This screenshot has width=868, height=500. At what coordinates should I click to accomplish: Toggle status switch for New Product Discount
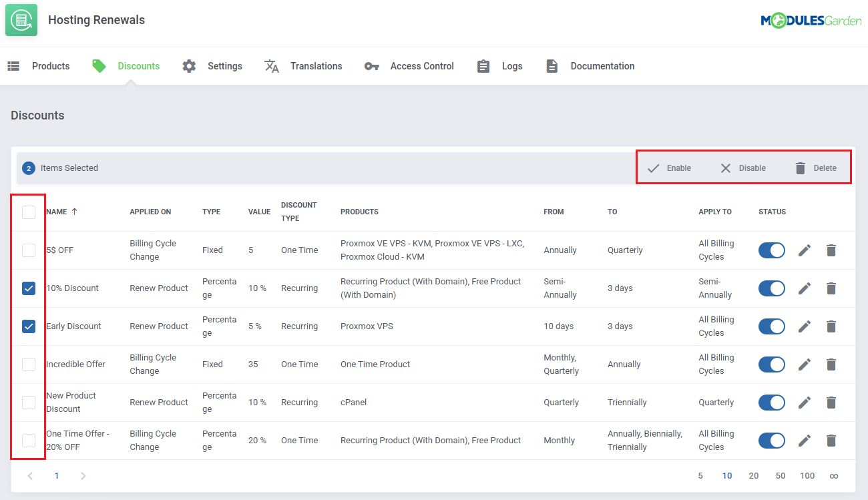point(772,403)
